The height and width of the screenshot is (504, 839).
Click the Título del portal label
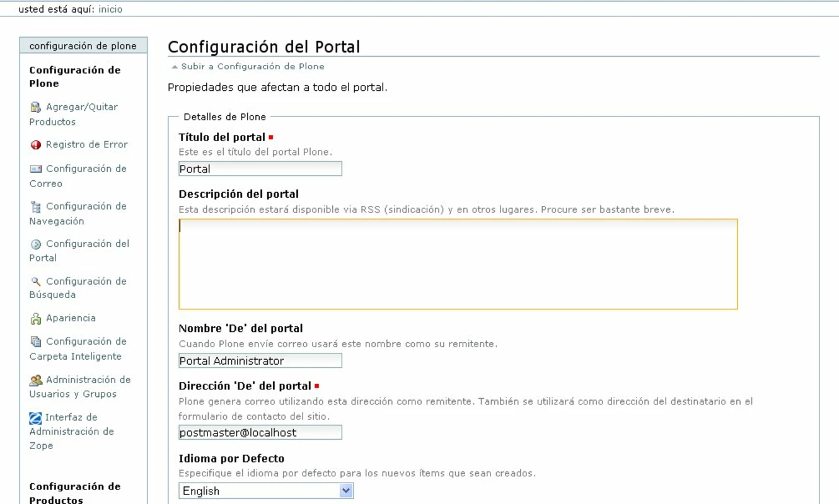(222, 137)
